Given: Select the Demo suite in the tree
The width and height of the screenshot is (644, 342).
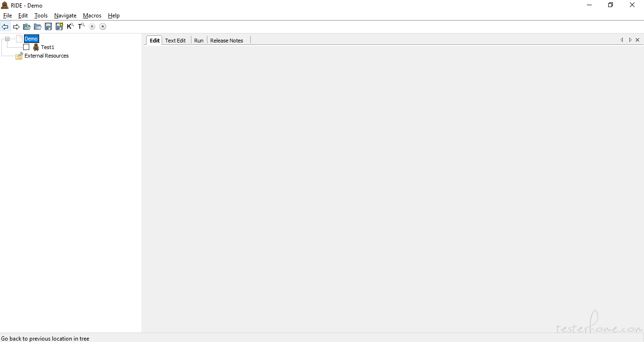Looking at the screenshot, I should click(x=31, y=39).
